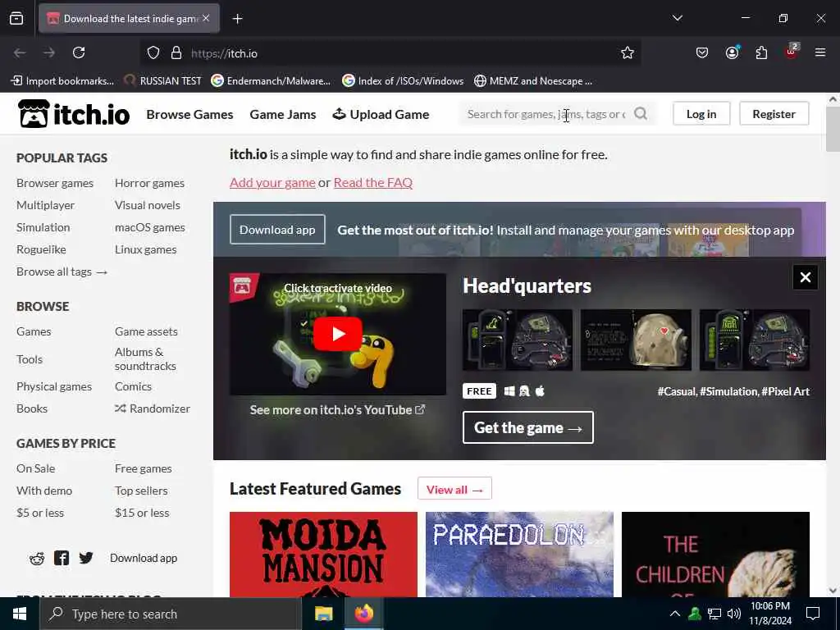Click Upload Game in the header
This screenshot has height=630, width=840.
coord(381,115)
